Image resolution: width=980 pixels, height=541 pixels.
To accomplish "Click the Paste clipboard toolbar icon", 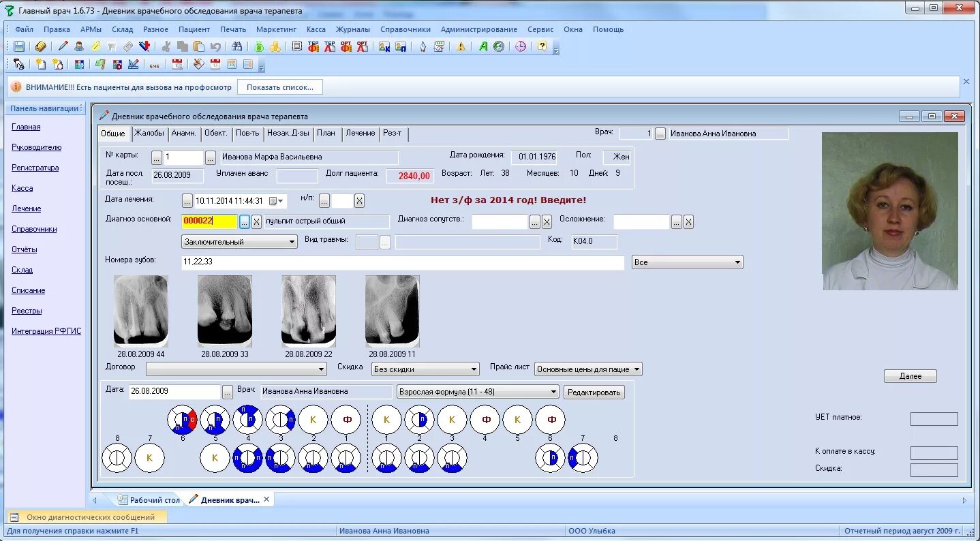I will tap(199, 46).
